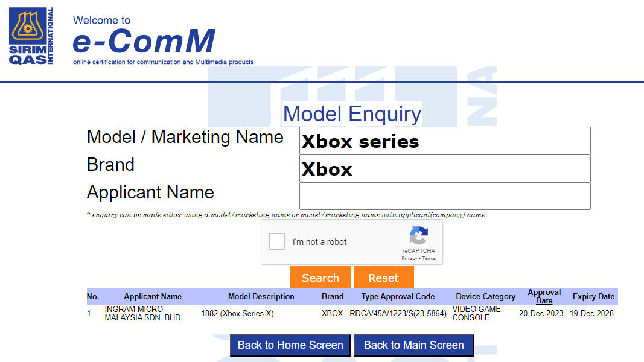Click the Approval Date column header
This screenshot has height=362, width=644.
pos(544,296)
